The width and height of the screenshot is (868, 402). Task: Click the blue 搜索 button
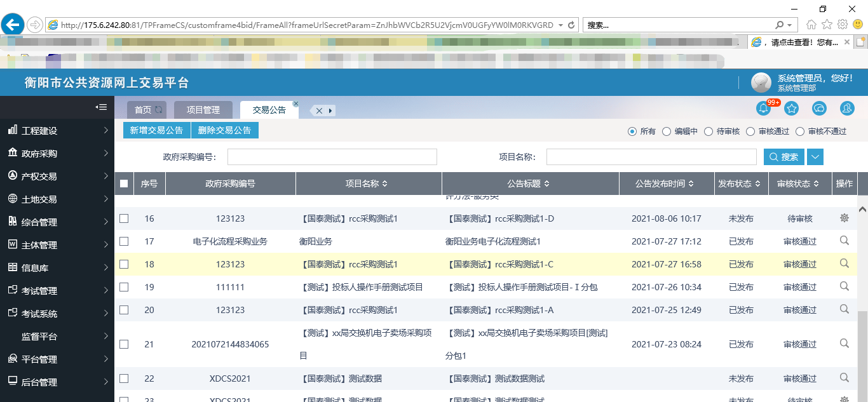click(x=784, y=157)
